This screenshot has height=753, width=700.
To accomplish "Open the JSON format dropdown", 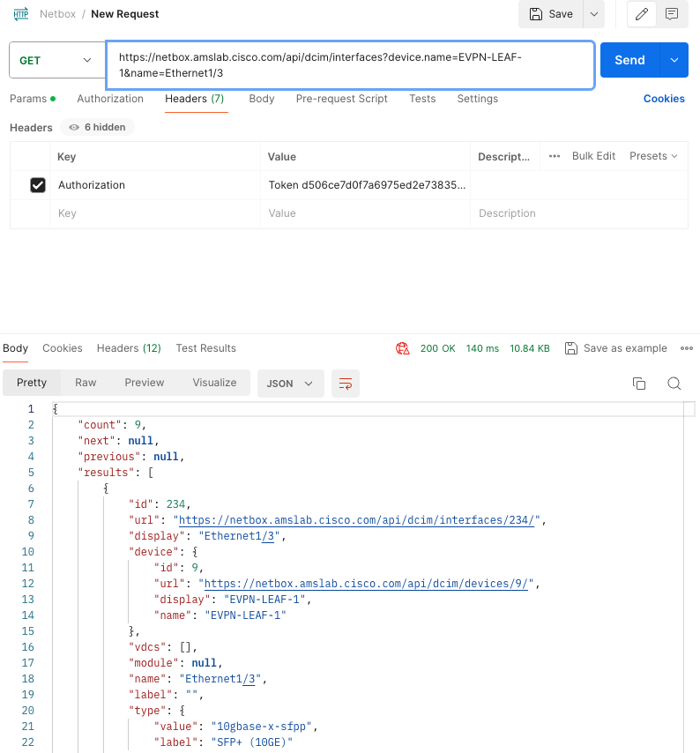I will [290, 384].
